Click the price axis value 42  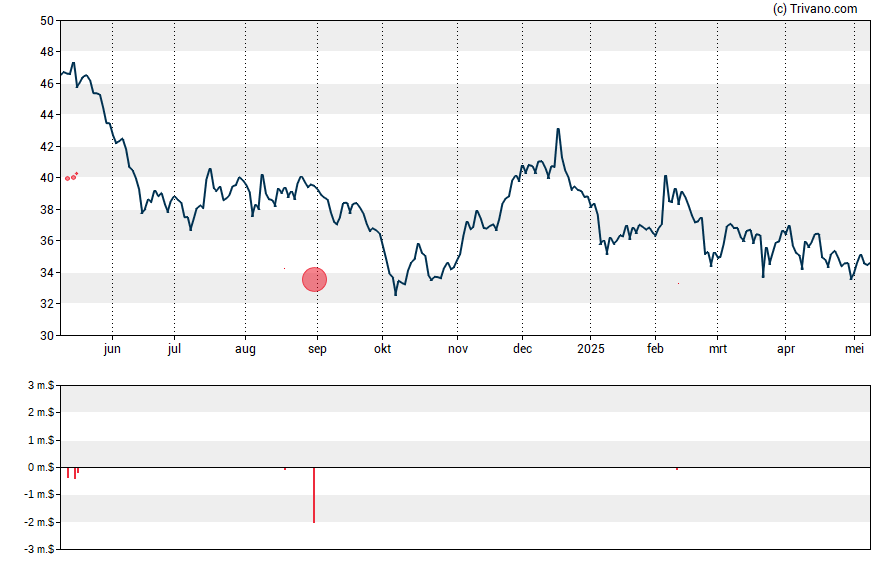click(46, 147)
